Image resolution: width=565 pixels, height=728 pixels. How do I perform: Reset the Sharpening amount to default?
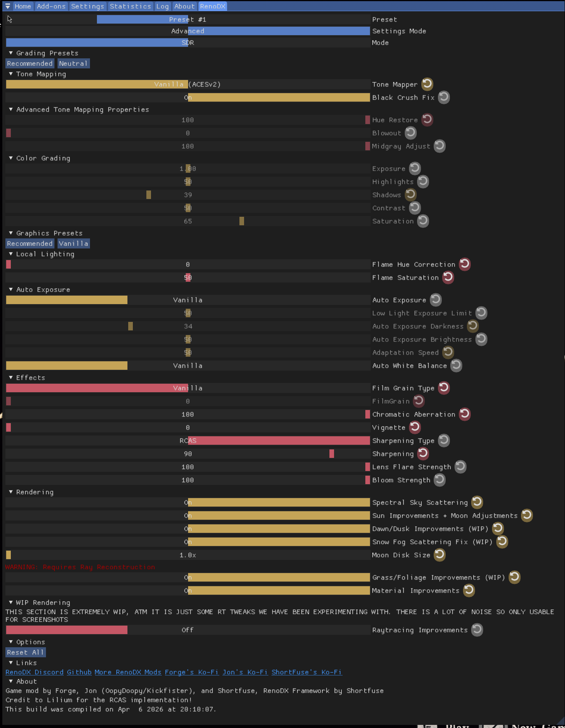pyautogui.click(x=423, y=453)
